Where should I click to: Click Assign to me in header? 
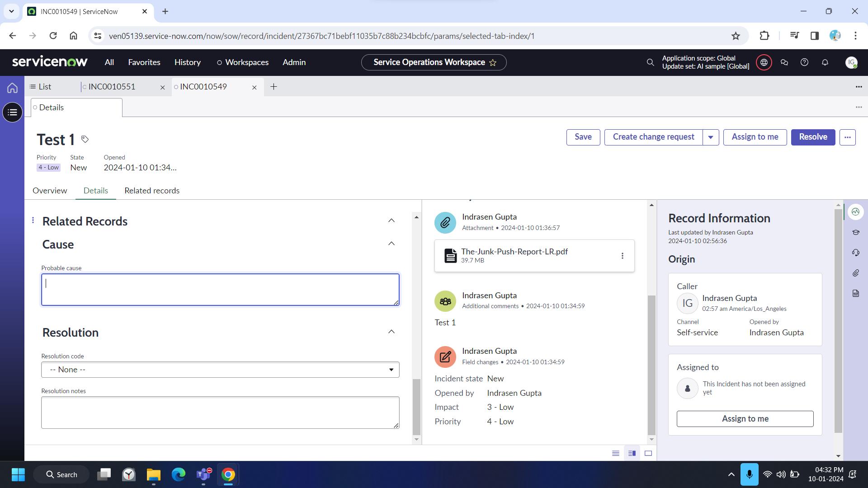point(755,137)
